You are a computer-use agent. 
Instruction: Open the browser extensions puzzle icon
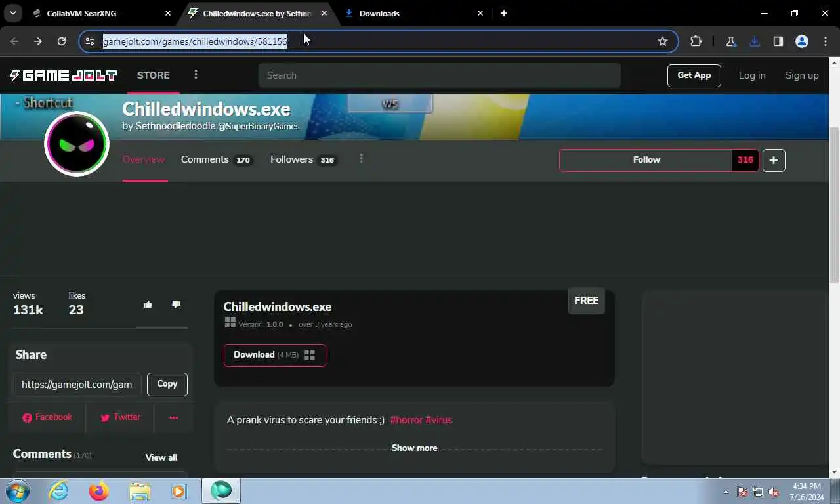tap(696, 41)
